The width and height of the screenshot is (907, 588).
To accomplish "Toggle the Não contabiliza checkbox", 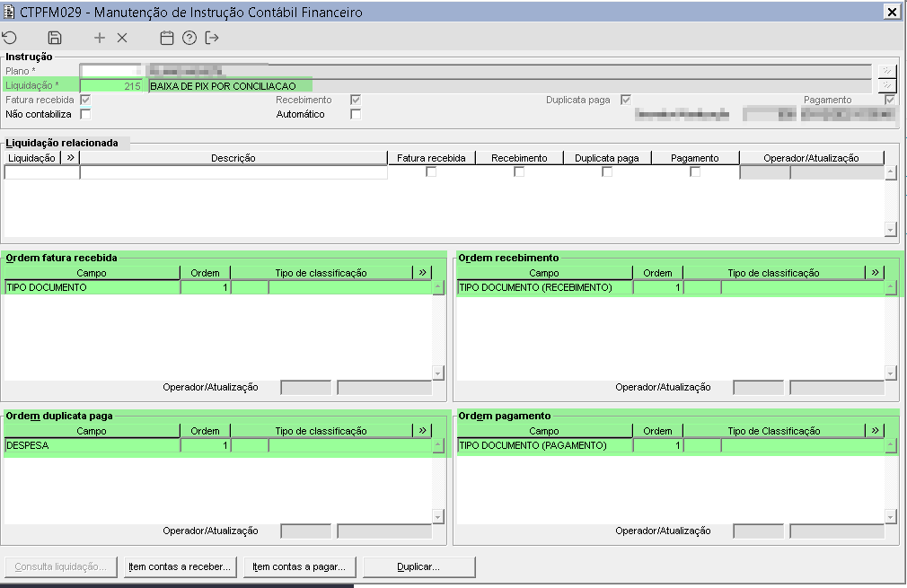I will [x=85, y=115].
